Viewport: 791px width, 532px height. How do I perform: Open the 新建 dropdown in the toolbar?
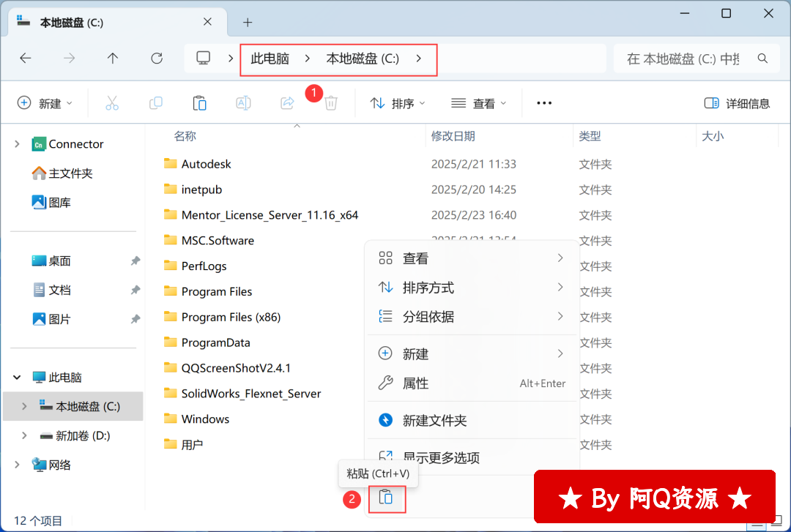[45, 103]
